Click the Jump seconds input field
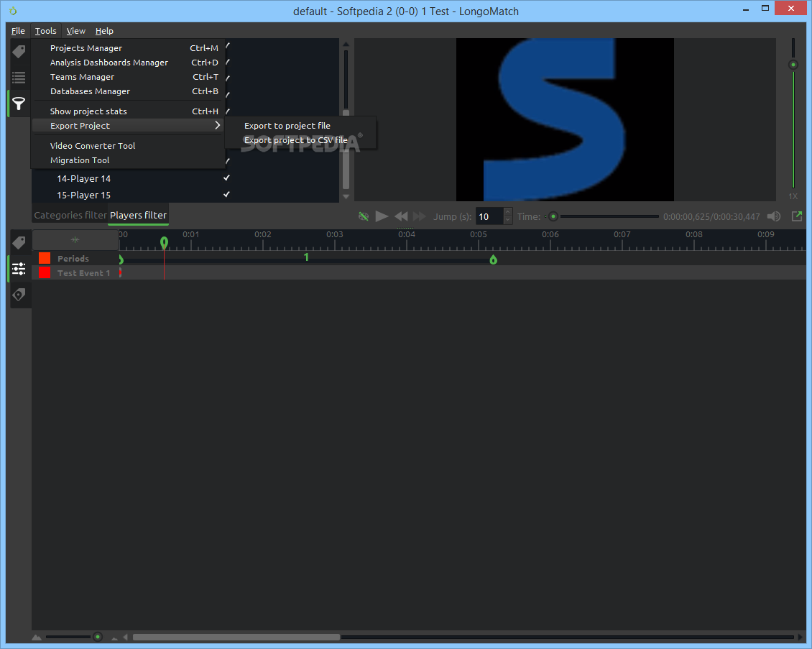 489,216
